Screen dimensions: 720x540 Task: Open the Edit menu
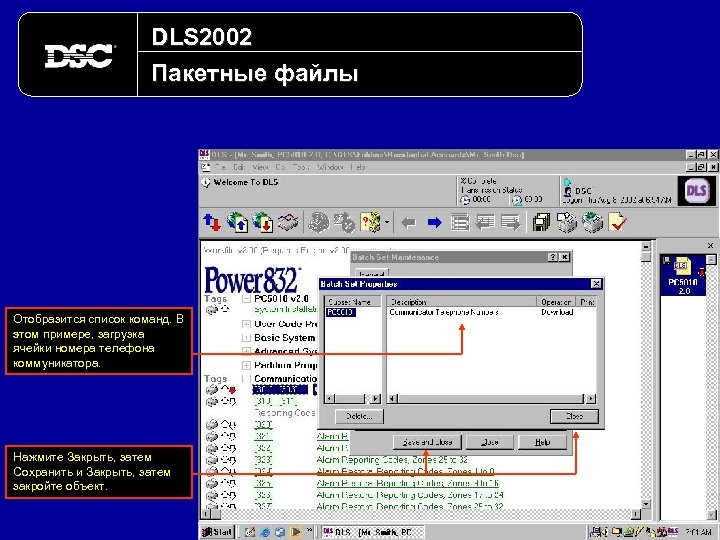click(239, 167)
